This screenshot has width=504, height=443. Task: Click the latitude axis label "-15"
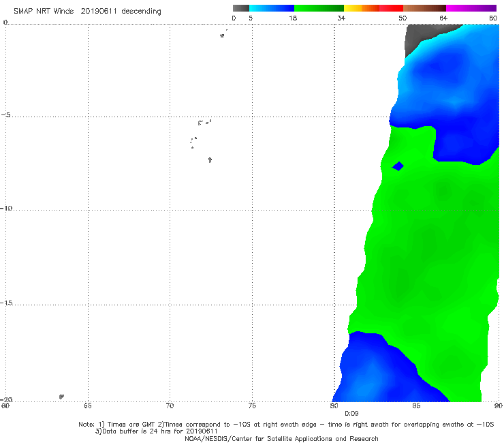(6, 303)
